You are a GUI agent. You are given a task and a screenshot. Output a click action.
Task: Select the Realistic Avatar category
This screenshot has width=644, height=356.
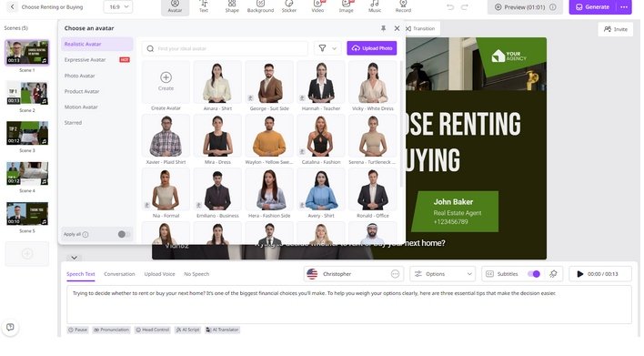click(97, 44)
